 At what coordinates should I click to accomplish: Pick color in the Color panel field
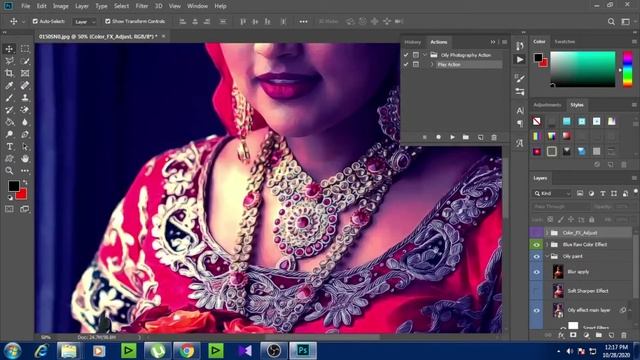point(582,69)
